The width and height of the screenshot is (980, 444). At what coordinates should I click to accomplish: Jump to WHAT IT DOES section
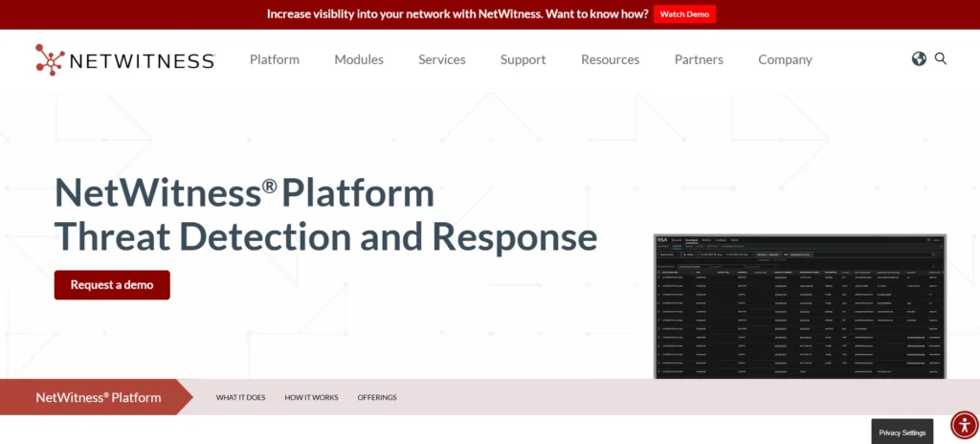coord(240,397)
